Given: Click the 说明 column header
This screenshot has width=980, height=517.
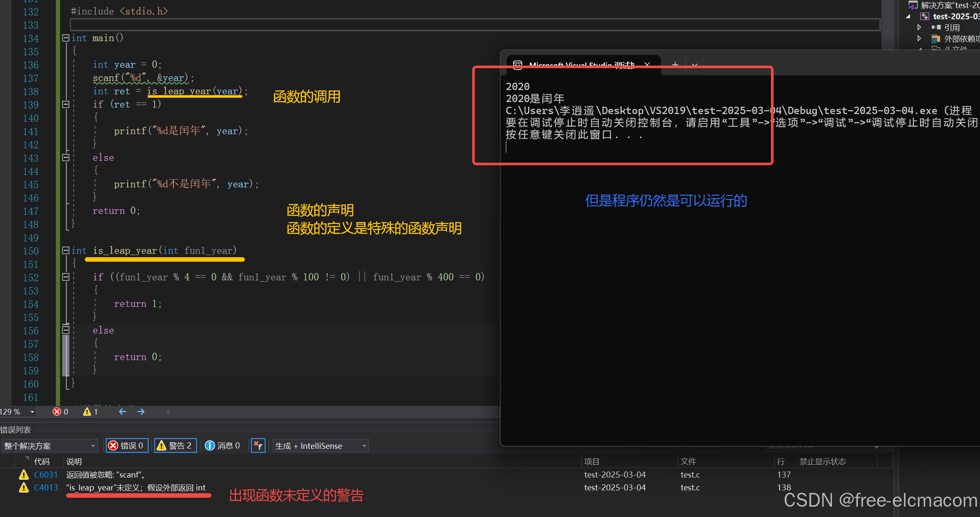Looking at the screenshot, I should pos(74,461).
